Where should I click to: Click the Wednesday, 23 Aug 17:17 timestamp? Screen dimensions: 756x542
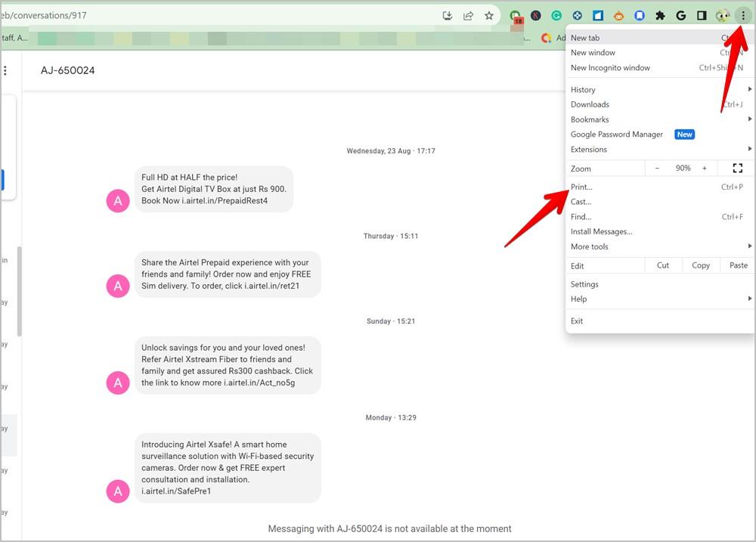(391, 151)
